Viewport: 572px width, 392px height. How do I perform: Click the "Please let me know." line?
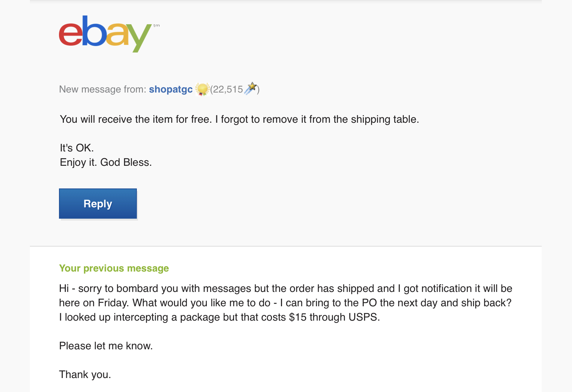pyautogui.click(x=106, y=346)
